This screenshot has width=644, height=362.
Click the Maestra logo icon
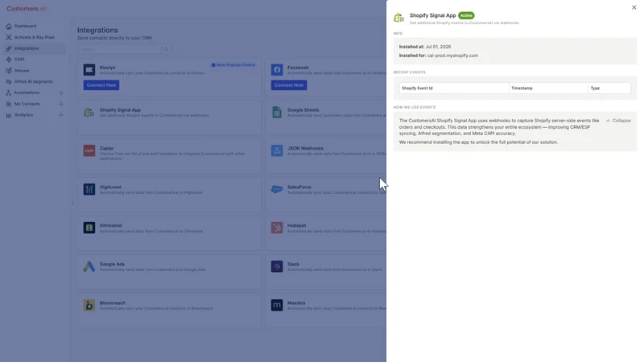point(277,305)
